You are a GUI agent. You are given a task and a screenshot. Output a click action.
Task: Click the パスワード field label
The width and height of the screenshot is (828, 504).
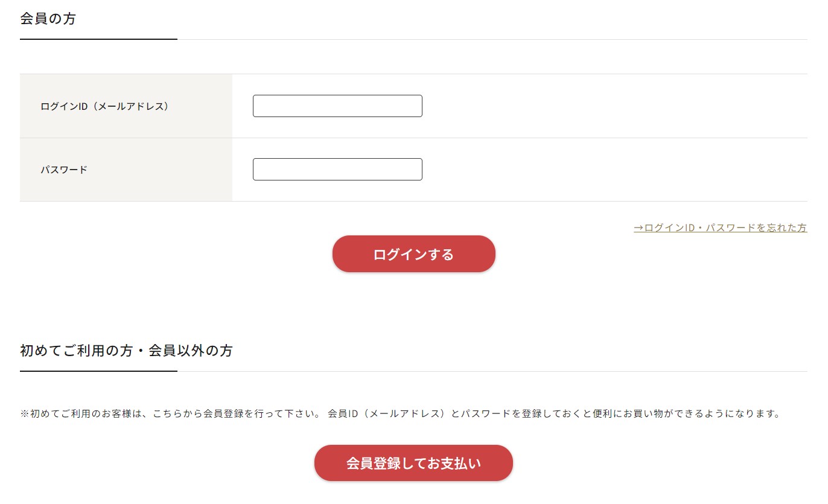click(64, 170)
